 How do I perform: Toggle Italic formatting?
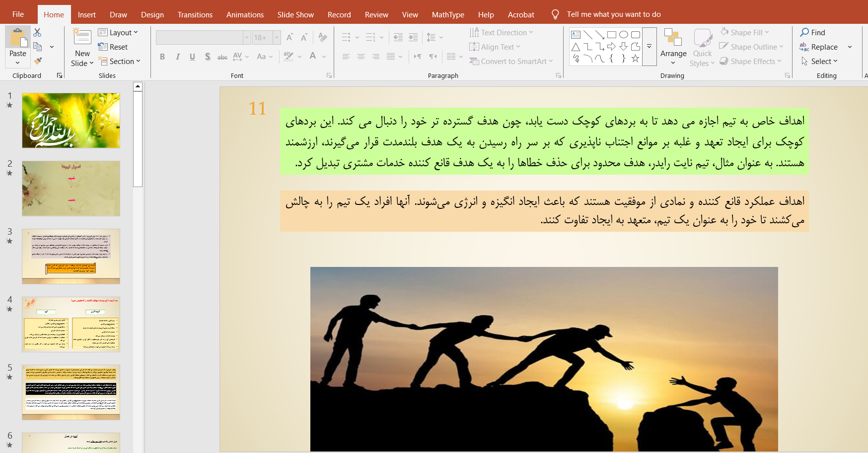click(x=177, y=57)
